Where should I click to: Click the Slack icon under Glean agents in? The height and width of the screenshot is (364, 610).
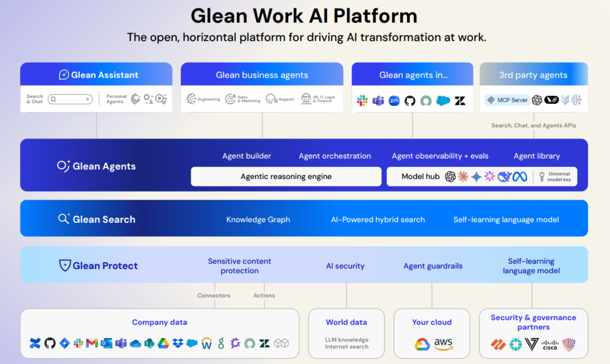[362, 101]
